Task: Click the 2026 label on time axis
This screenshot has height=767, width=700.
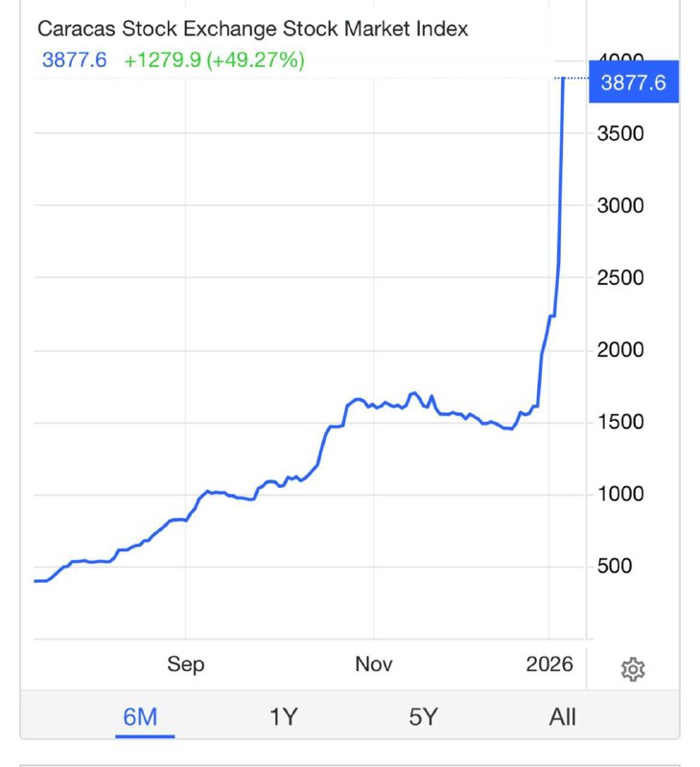Action: [x=549, y=664]
